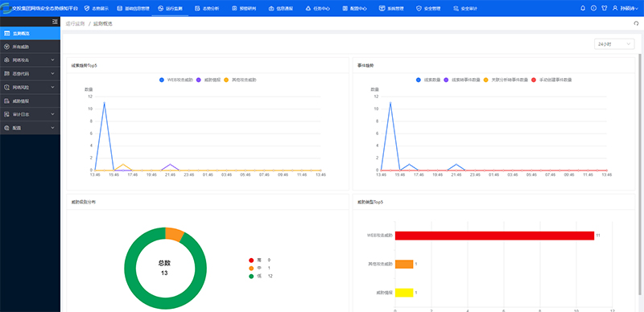Click the refresh icon beside the breadcrumb

click(636, 24)
